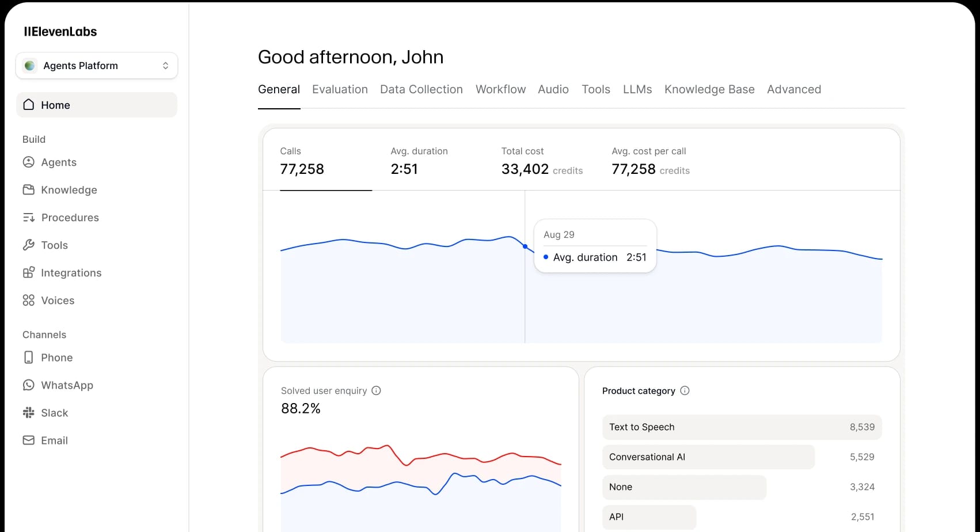Select the Avg. duration metric card

click(x=419, y=162)
